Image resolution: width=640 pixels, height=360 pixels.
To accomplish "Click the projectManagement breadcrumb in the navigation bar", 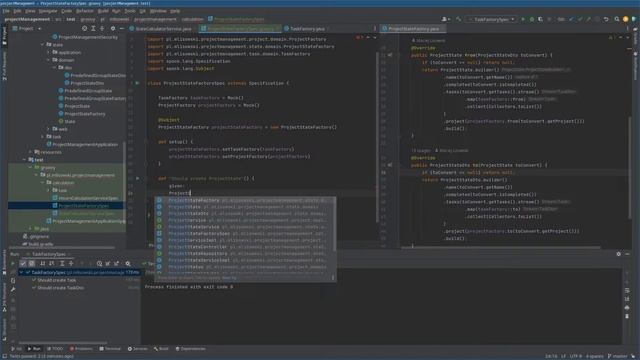I will pos(27,19).
